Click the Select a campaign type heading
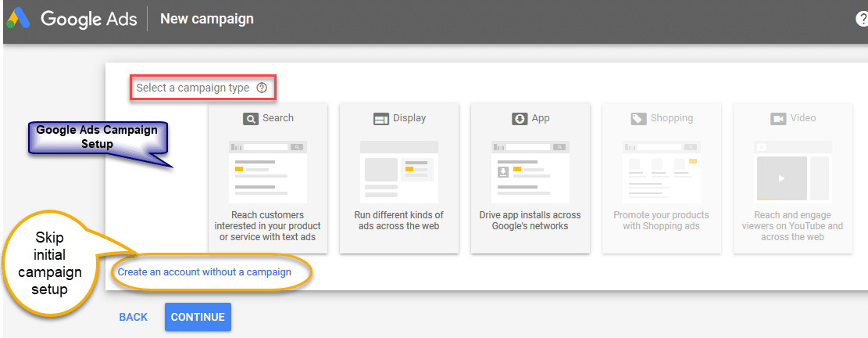 pos(193,88)
